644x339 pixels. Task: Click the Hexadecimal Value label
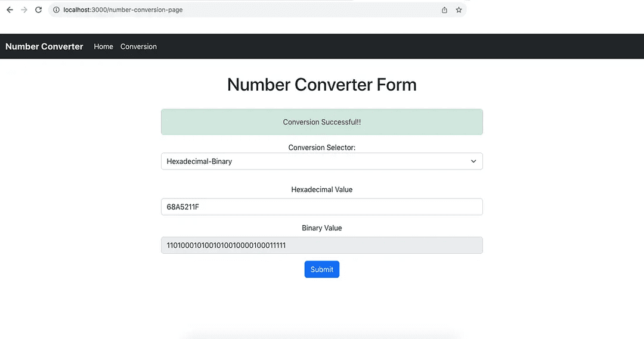click(x=321, y=189)
